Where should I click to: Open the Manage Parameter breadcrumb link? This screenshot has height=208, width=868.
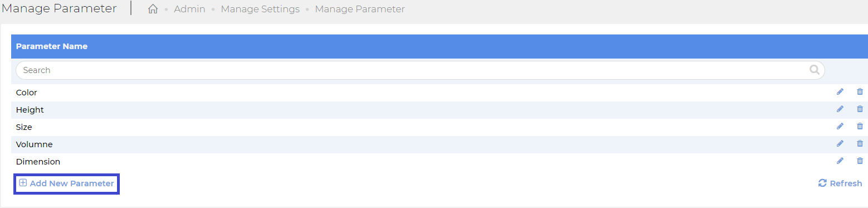point(360,9)
